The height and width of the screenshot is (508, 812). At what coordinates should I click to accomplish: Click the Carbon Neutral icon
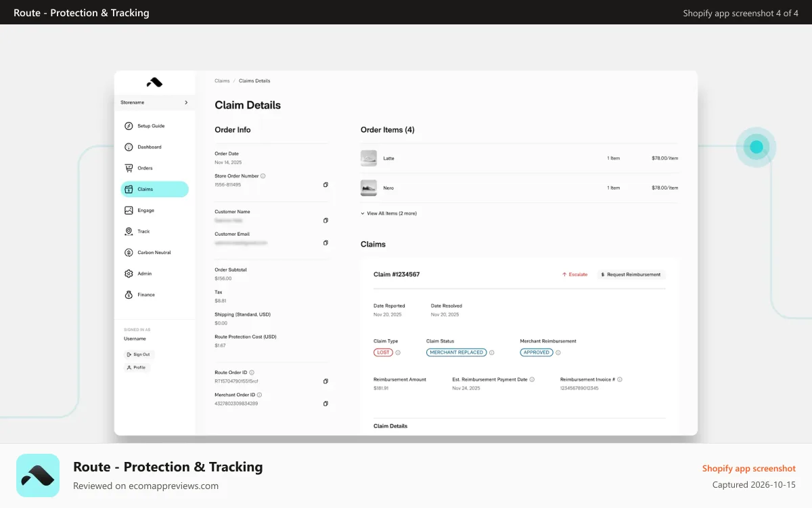coord(129,253)
